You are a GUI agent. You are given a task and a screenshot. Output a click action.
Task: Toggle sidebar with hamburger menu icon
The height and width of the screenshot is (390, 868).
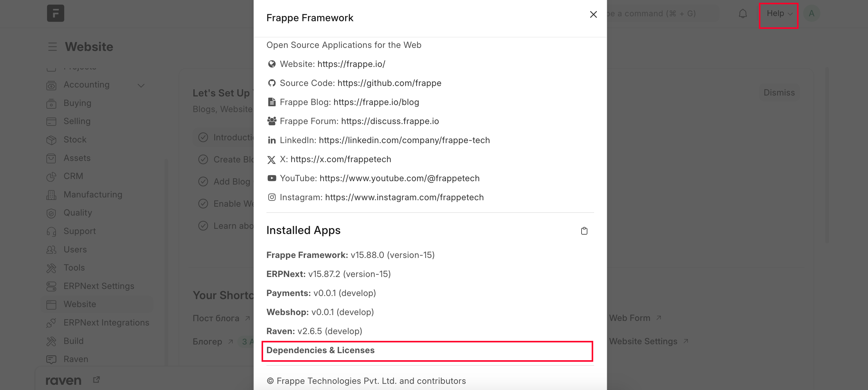point(52,47)
